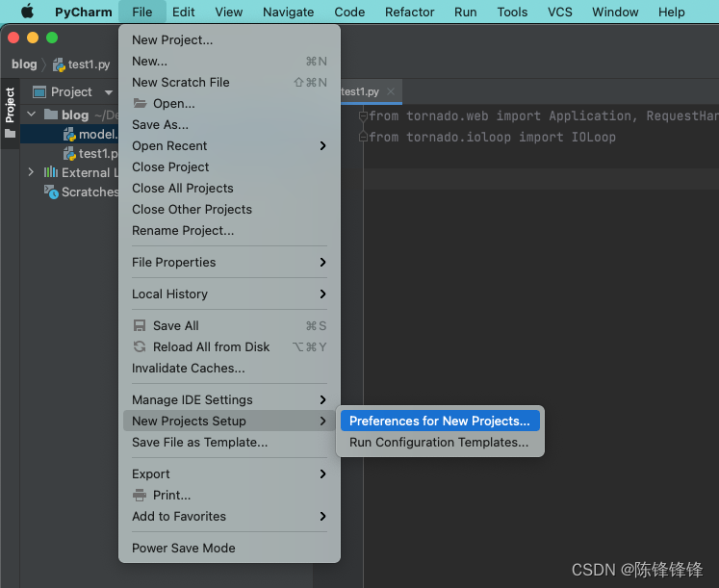Switch to the test1.py editor tab

360,91
